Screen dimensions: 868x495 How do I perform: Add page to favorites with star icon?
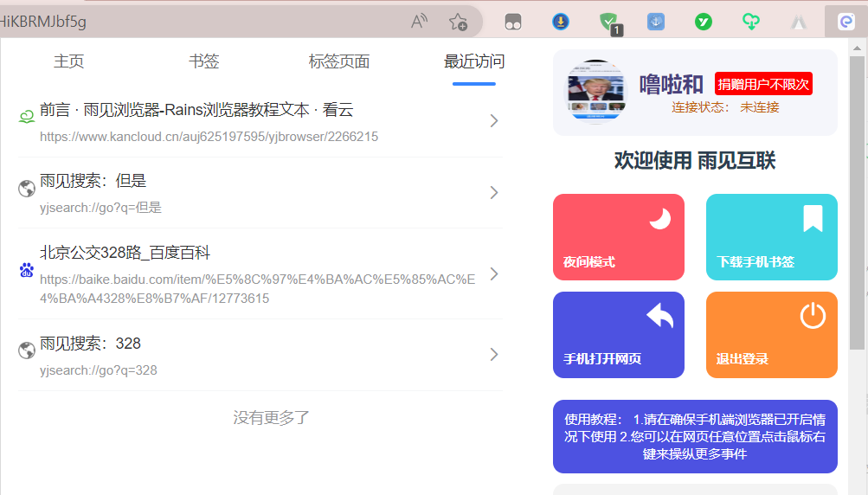tap(458, 22)
